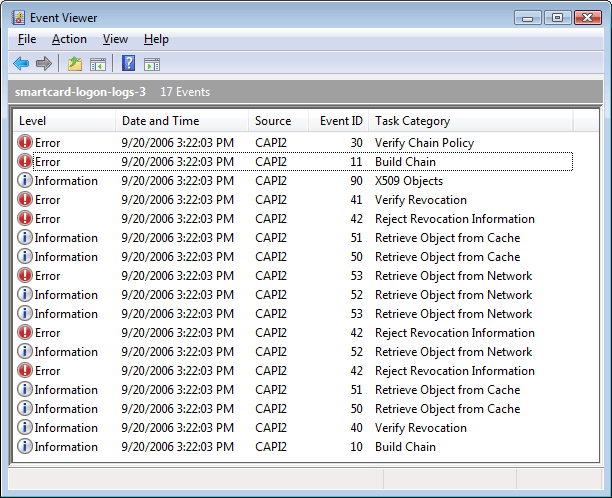
Task: Select the Retrieve Object from Network error event 53
Action: [x=295, y=276]
